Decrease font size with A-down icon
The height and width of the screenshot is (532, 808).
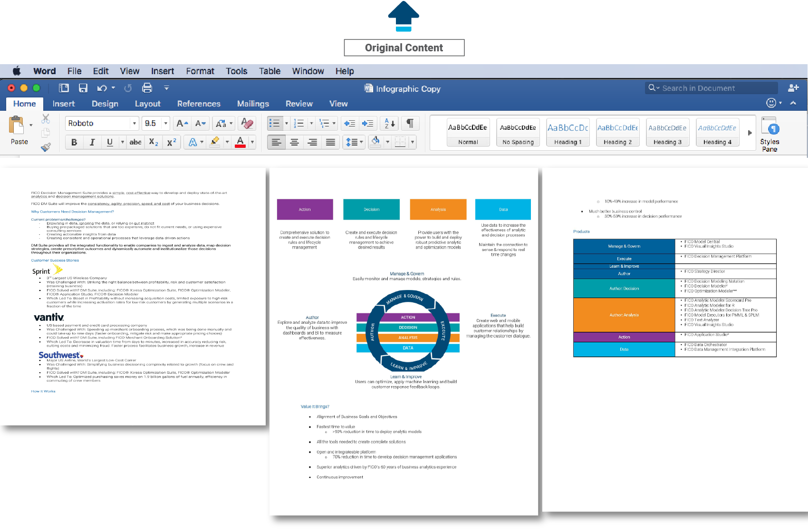tap(201, 124)
